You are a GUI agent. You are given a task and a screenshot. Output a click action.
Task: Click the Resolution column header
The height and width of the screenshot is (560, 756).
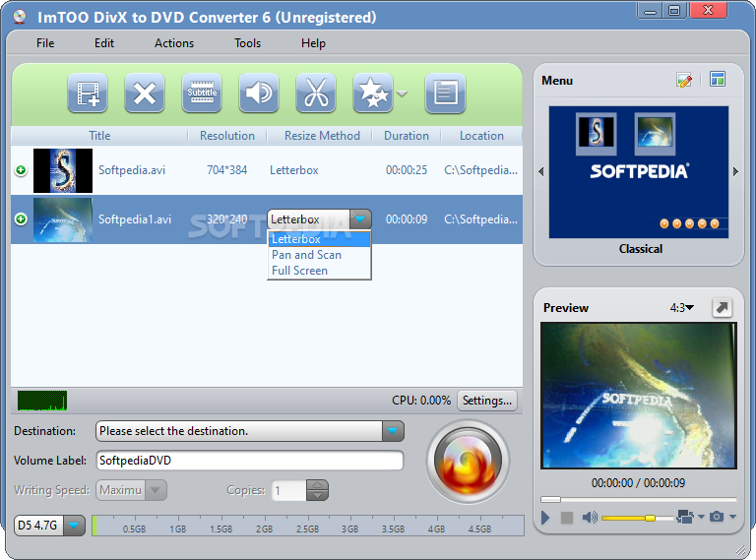227,136
